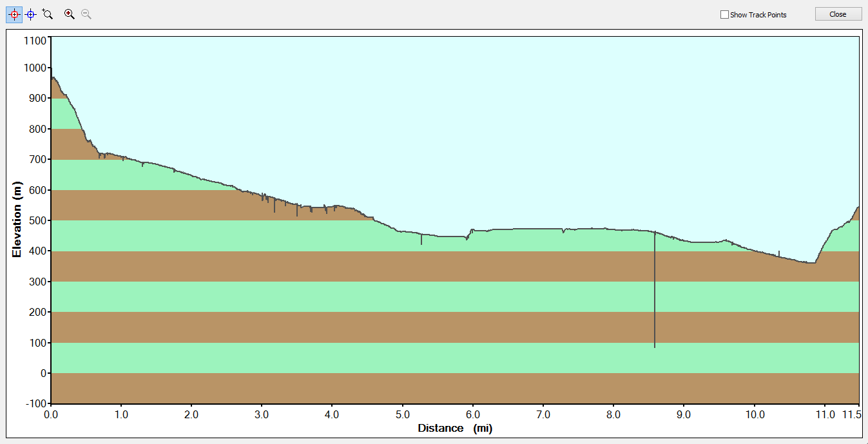
Task: Click the 11.0 distance axis label
Action: click(x=825, y=414)
